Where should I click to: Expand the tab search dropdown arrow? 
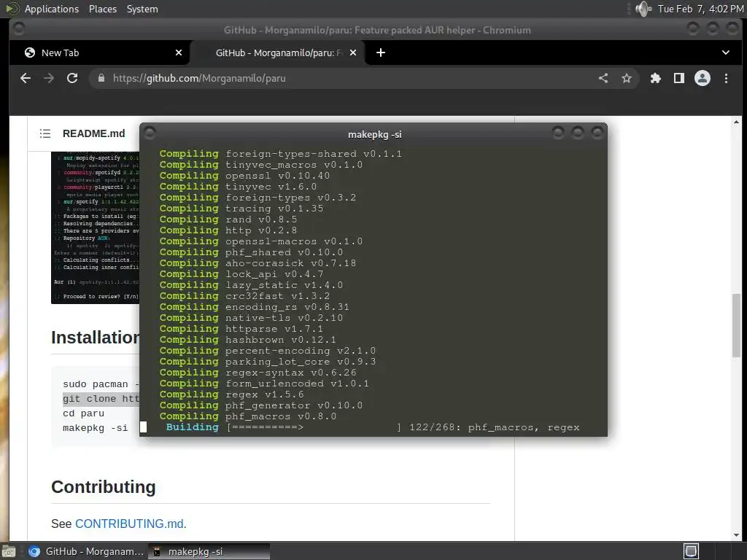pyautogui.click(x=726, y=52)
